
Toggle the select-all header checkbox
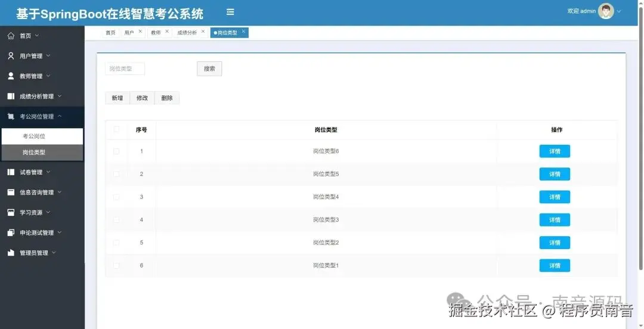(x=116, y=129)
